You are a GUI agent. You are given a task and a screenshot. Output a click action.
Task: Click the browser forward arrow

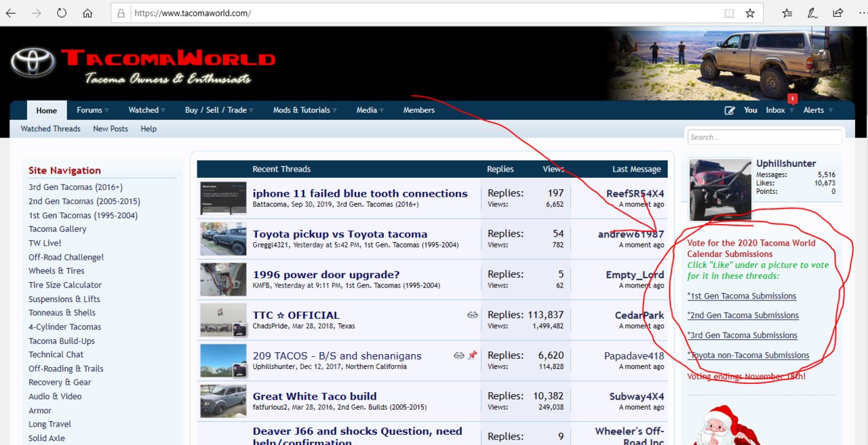36,13
